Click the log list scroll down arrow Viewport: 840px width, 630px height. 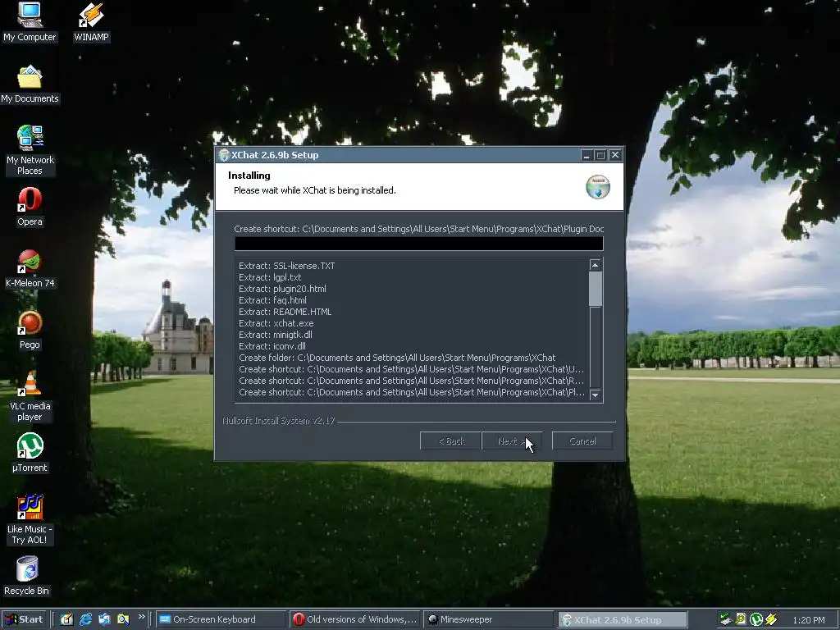pos(596,395)
